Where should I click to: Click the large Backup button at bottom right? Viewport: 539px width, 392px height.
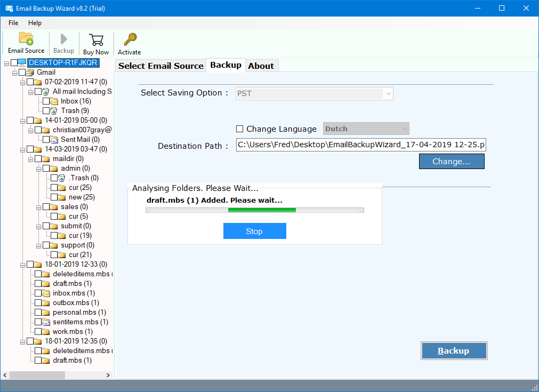pos(454,351)
